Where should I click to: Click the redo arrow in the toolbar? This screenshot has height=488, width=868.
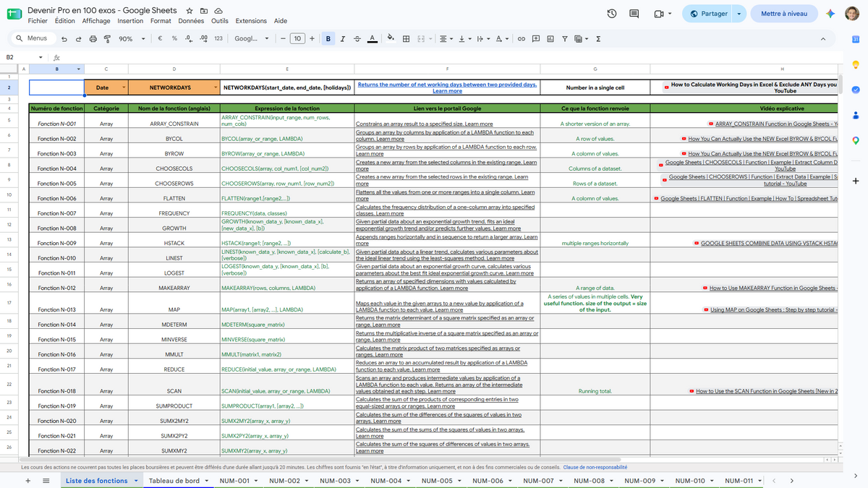tap(78, 39)
